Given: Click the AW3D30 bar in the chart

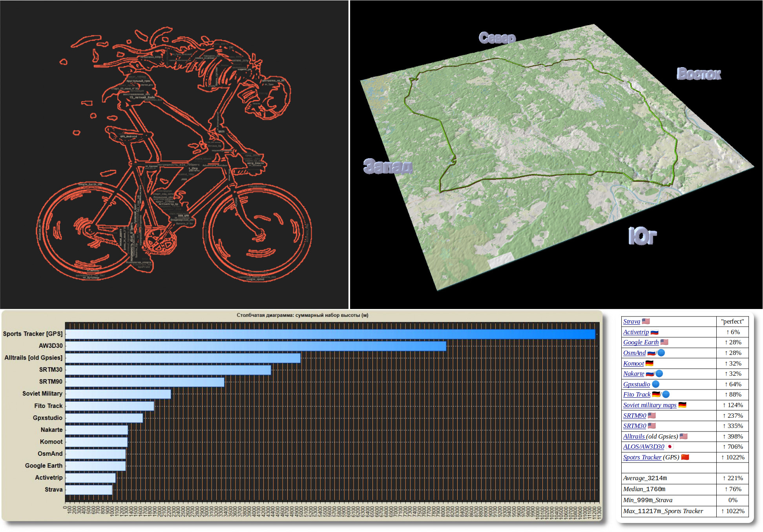Looking at the screenshot, I should (x=255, y=346).
